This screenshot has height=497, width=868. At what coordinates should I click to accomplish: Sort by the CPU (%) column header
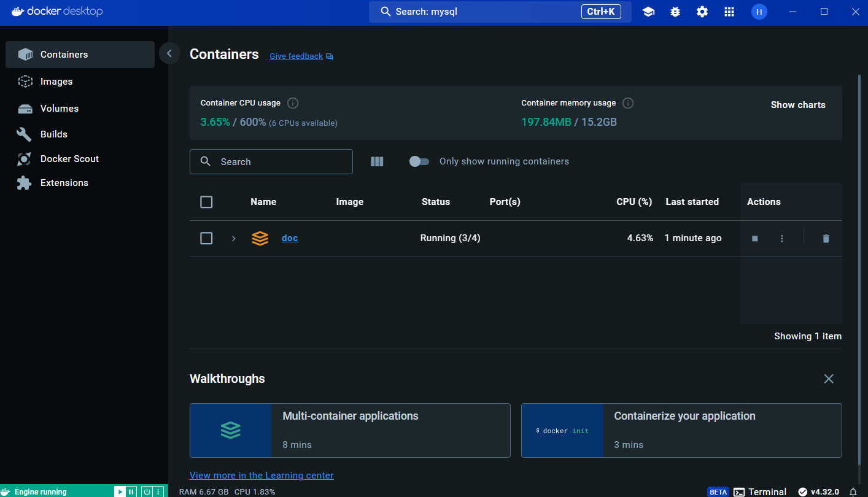pyautogui.click(x=634, y=202)
